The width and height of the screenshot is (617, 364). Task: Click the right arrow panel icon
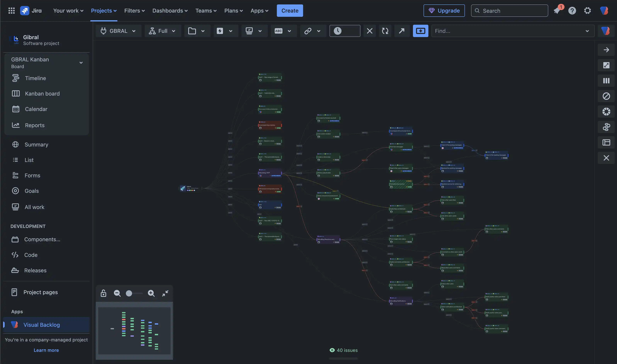[606, 50]
